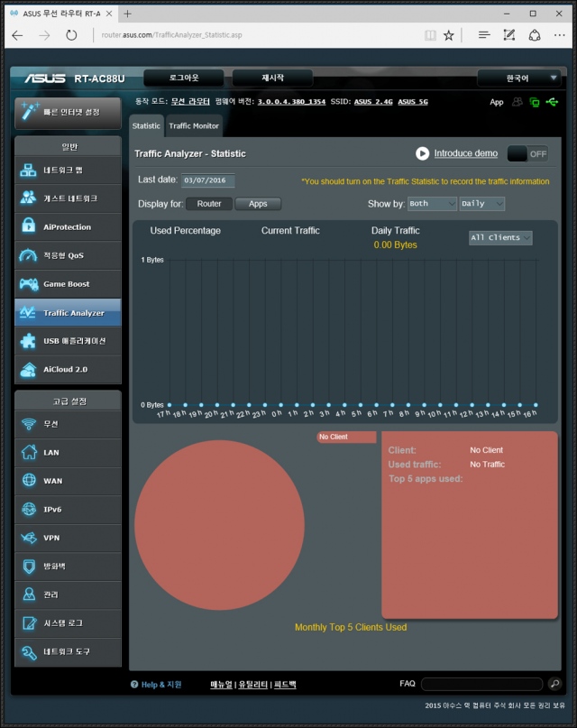Open the Both direction dropdown
577x728 pixels.
click(432, 203)
